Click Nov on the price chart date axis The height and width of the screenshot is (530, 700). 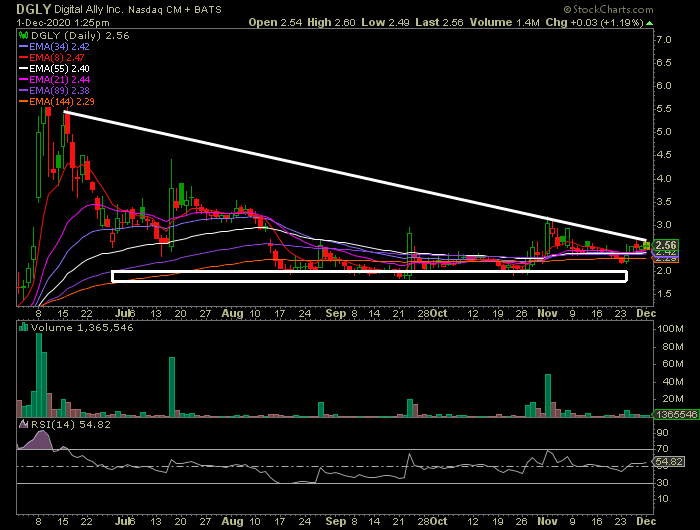547,313
